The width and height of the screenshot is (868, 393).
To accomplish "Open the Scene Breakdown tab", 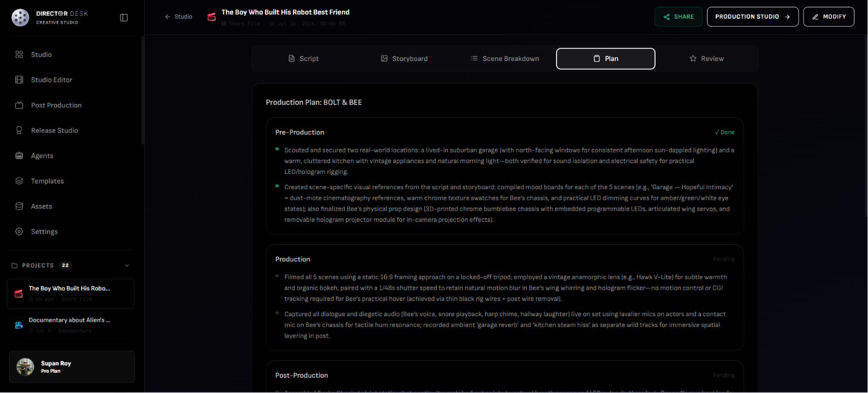I will coord(505,59).
